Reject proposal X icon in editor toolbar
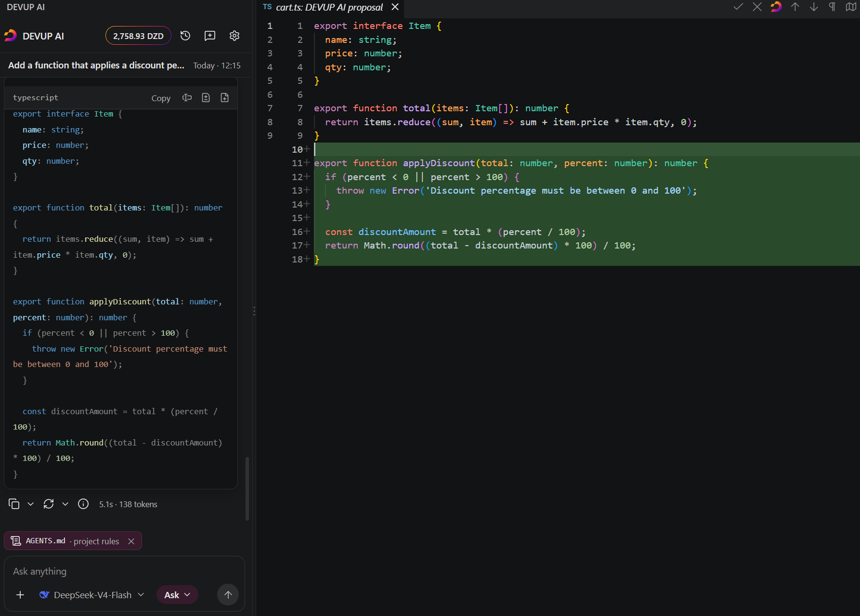Screen dimensions: 860x616 point(757,7)
